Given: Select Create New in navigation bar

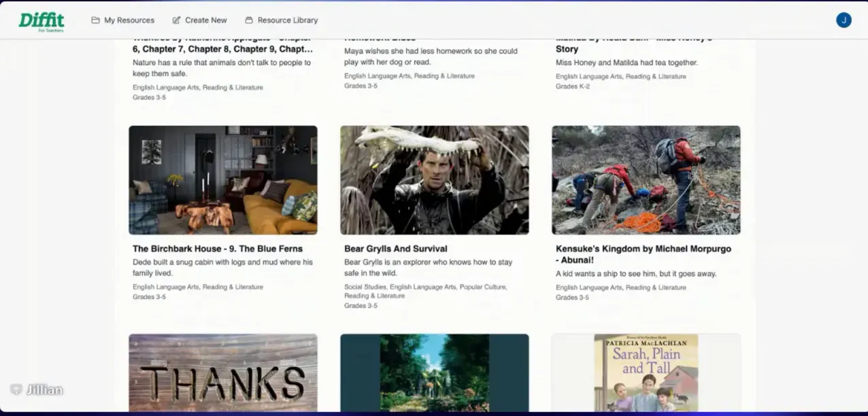Looking at the screenshot, I should coord(205,20).
